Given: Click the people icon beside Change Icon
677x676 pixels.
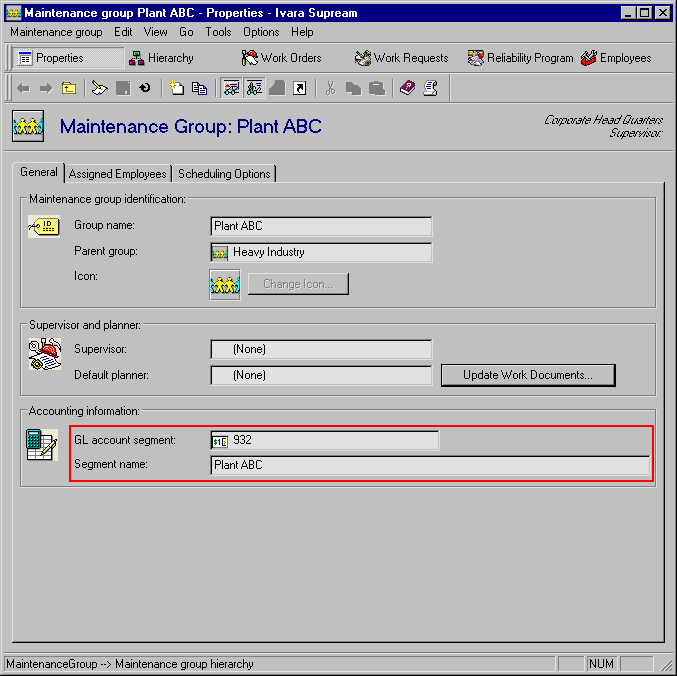Looking at the screenshot, I should coord(225,285).
